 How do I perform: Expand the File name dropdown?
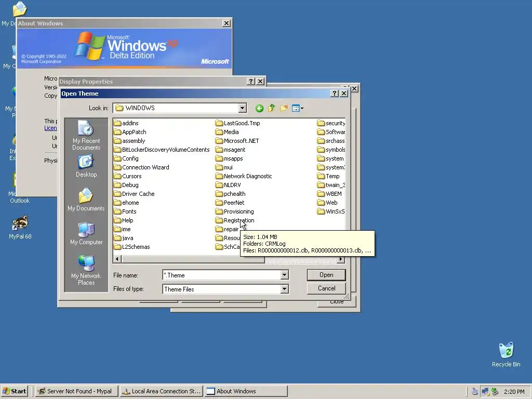[x=284, y=275]
